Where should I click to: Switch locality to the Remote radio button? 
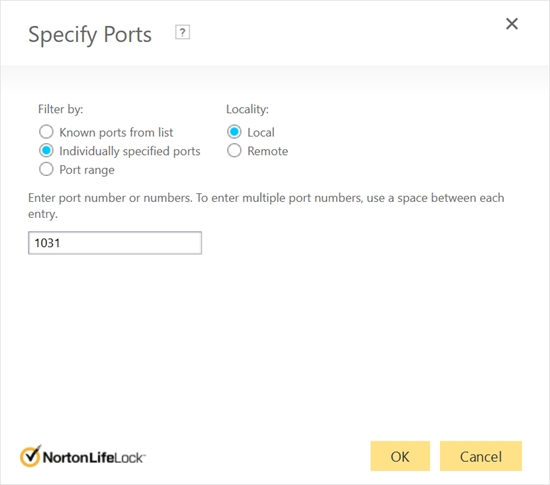tap(234, 150)
